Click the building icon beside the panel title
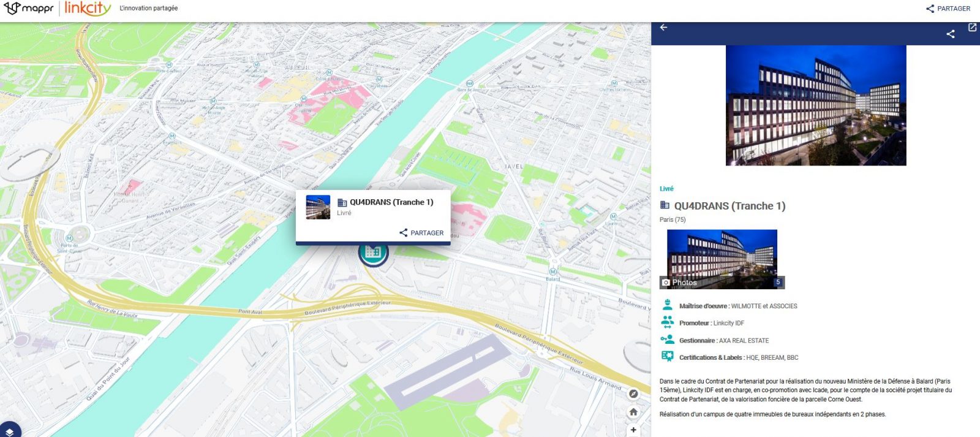The image size is (980, 437). [x=665, y=205]
